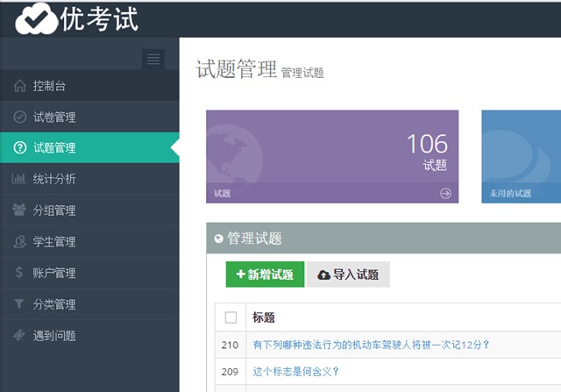Click the bar chart icon beside 统计分析

pyautogui.click(x=19, y=180)
